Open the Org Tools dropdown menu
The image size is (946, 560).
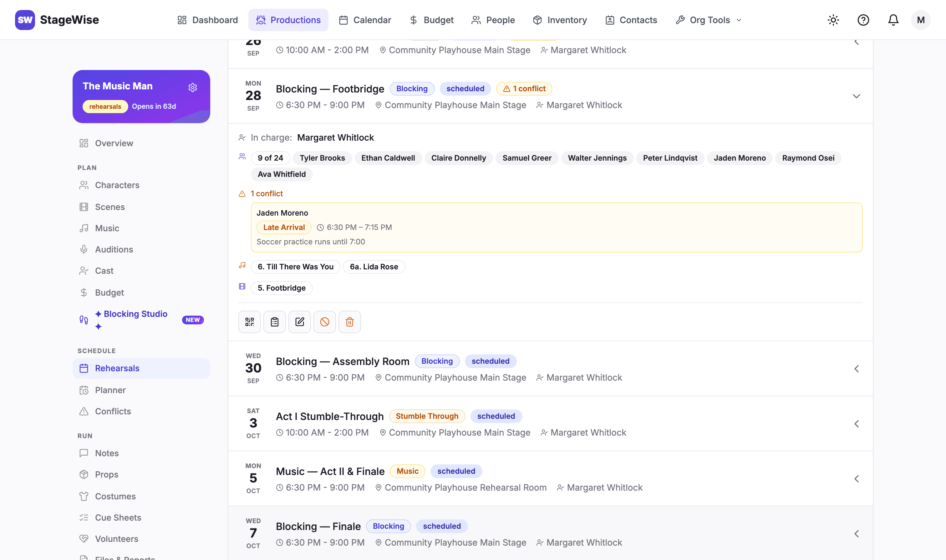[709, 20]
